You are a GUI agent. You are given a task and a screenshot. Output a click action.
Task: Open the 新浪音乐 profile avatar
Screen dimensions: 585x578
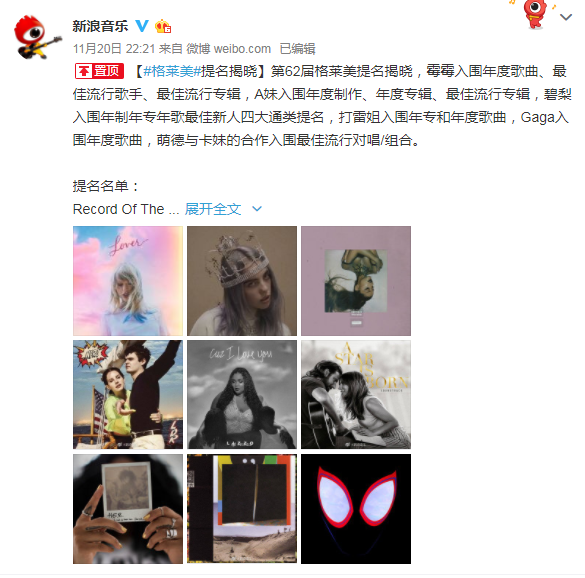click(37, 37)
